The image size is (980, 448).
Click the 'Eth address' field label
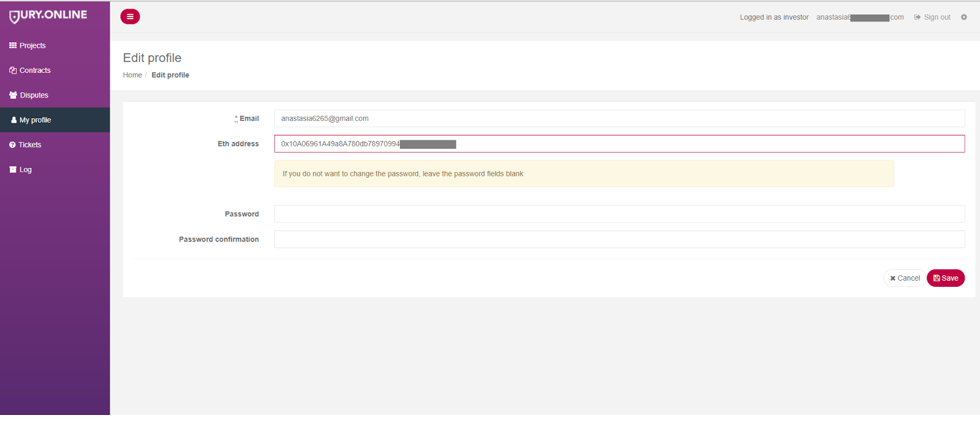pyautogui.click(x=238, y=144)
